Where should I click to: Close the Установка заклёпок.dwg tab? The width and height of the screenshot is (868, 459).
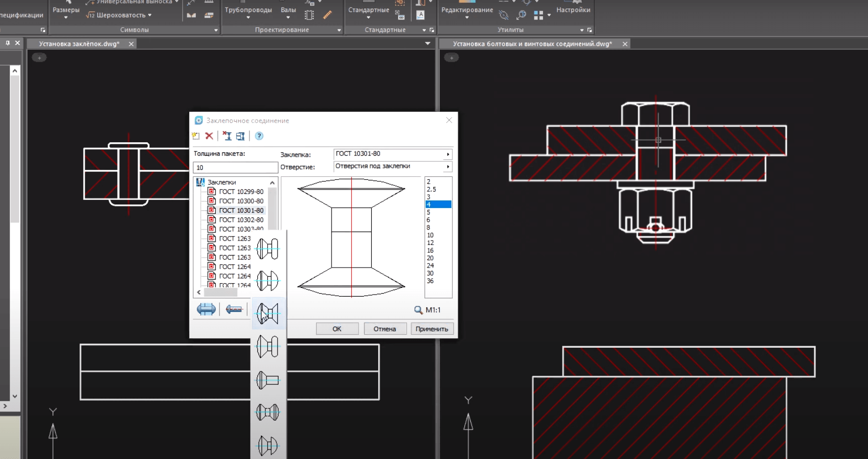131,44
